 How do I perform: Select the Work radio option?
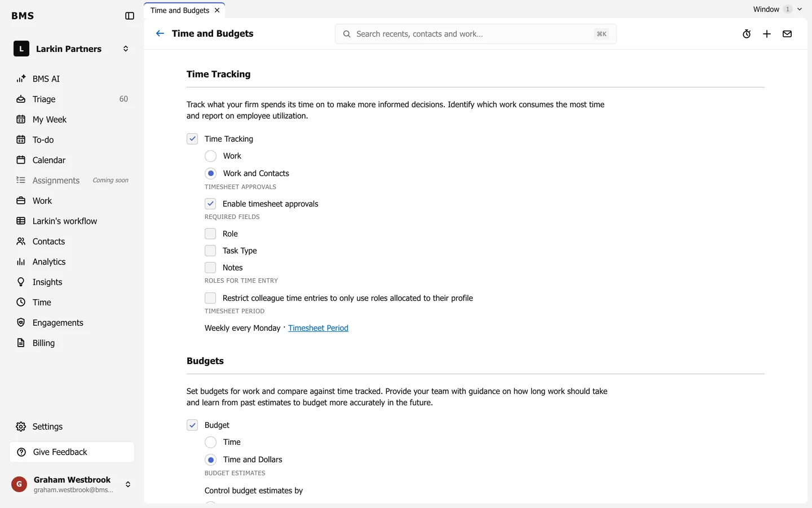tap(210, 156)
